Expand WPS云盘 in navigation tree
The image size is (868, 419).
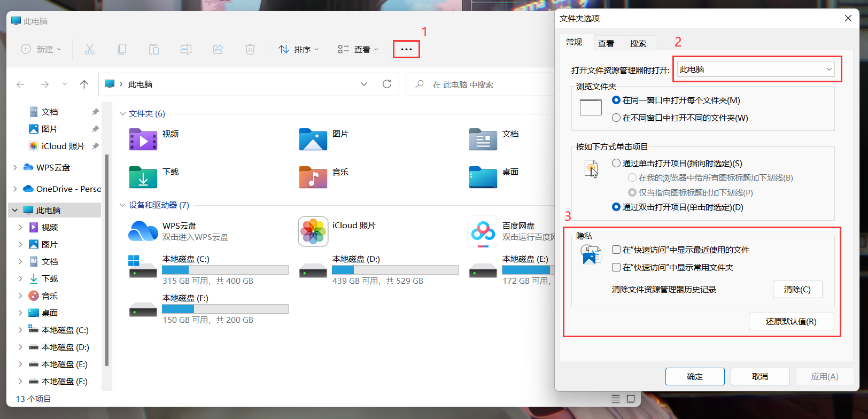click(x=15, y=168)
